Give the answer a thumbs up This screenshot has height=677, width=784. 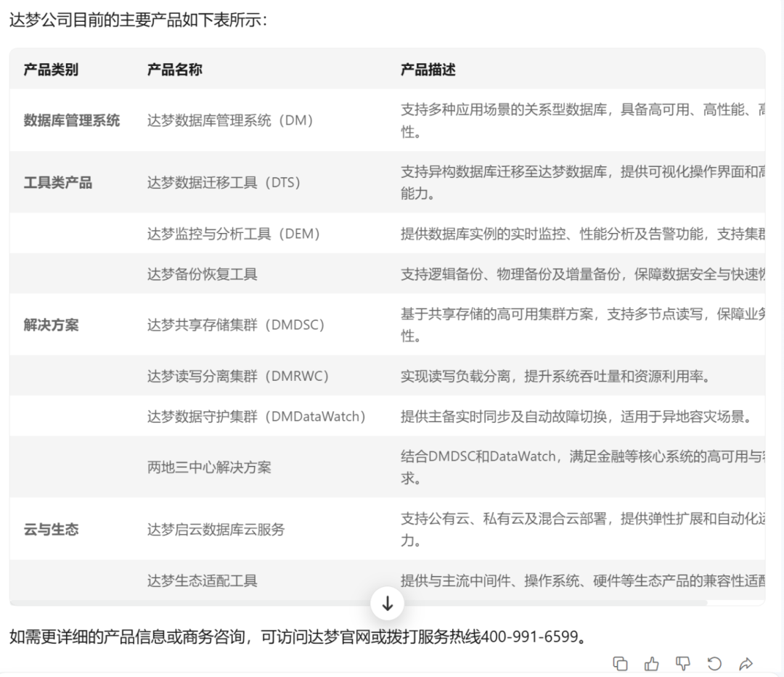pos(651,663)
